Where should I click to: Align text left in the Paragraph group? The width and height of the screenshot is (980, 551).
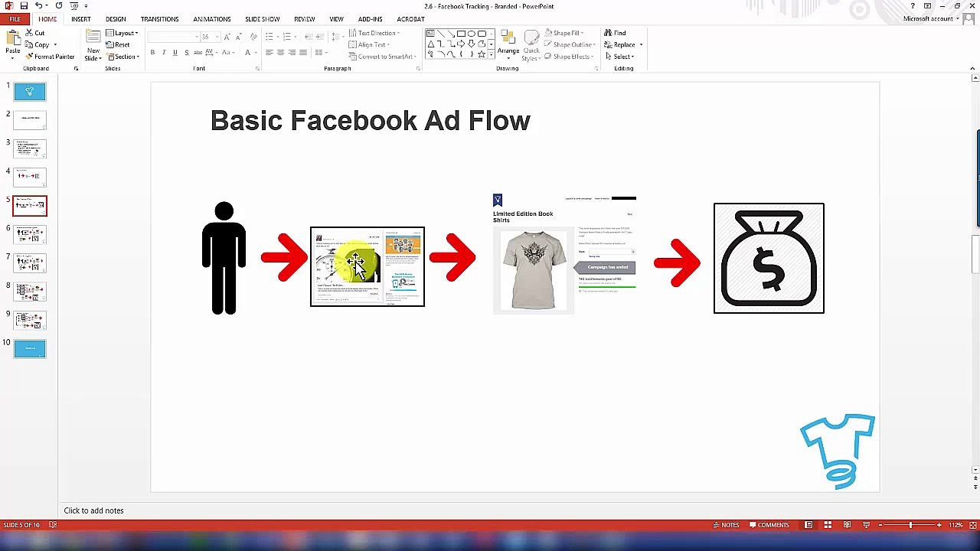[269, 53]
